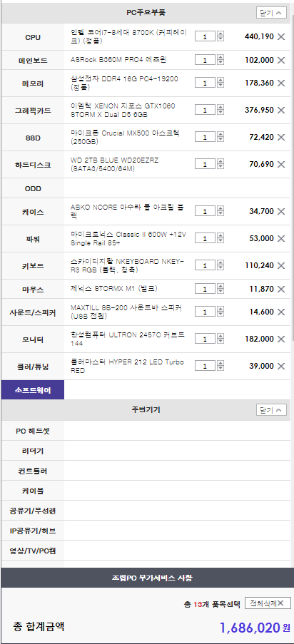The image size is (294, 644).
Task: Remove the 하드디스크 WD 2TB item
Action: tap(281, 164)
